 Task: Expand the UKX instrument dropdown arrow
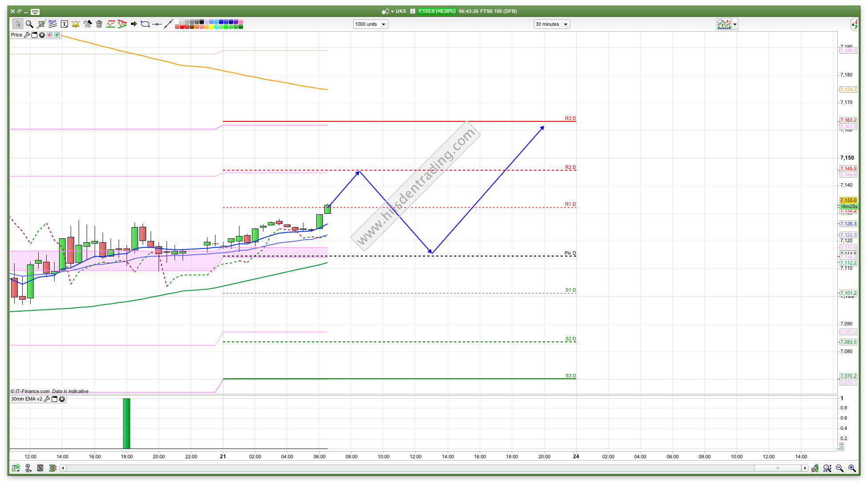(x=392, y=11)
